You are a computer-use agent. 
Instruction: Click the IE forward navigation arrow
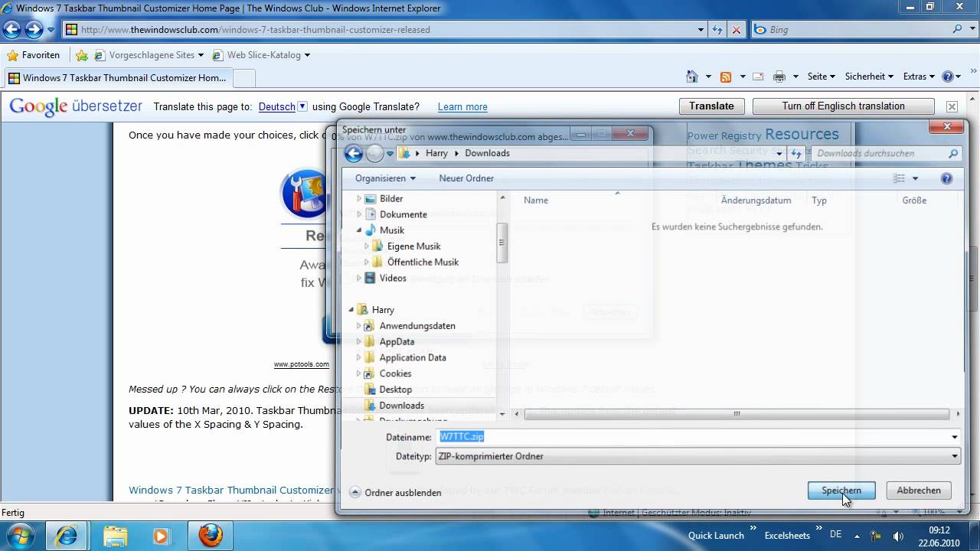pyautogui.click(x=34, y=30)
